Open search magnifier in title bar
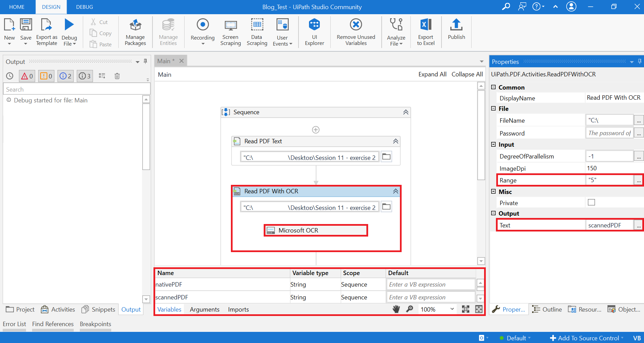The width and height of the screenshot is (644, 343). coord(506,6)
